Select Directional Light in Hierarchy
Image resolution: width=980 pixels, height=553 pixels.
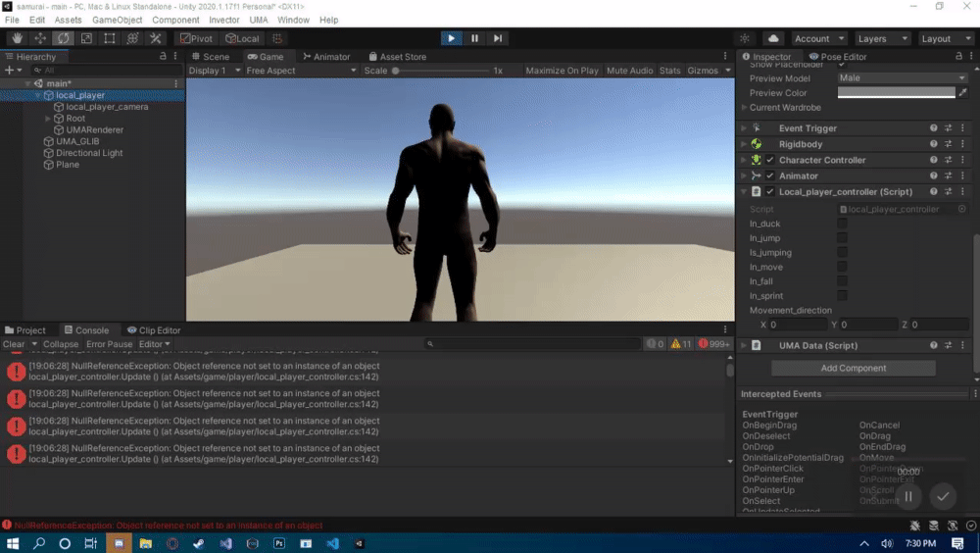89,153
